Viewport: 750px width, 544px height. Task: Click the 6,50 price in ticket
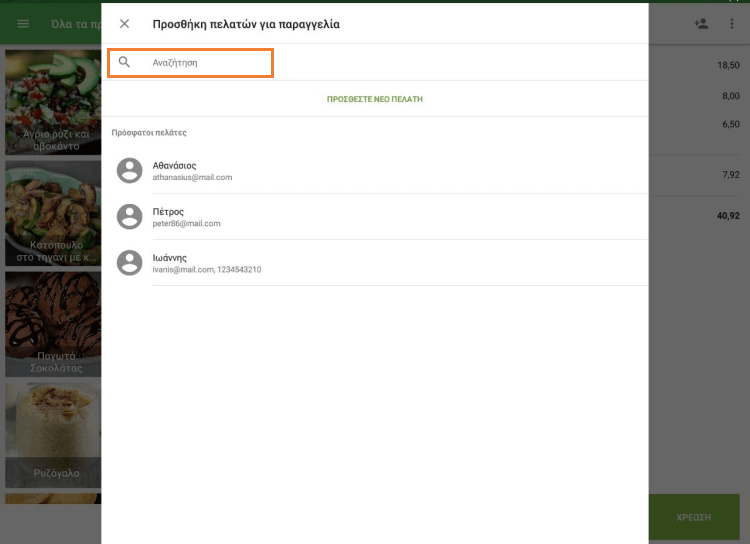pyautogui.click(x=730, y=124)
